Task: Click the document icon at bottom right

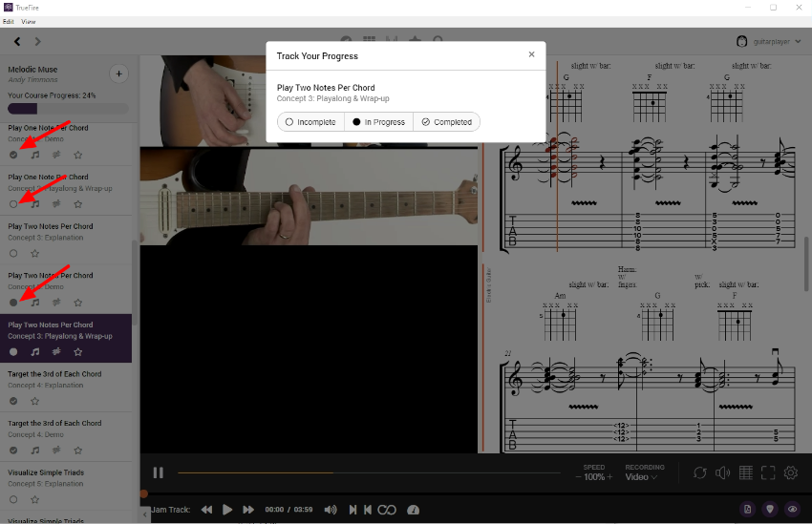Action: 747,509
